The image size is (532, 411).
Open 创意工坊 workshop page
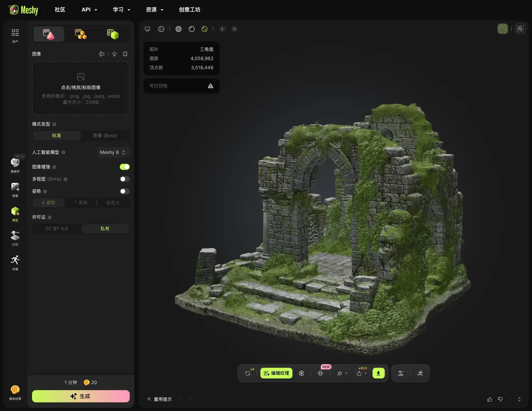click(189, 10)
